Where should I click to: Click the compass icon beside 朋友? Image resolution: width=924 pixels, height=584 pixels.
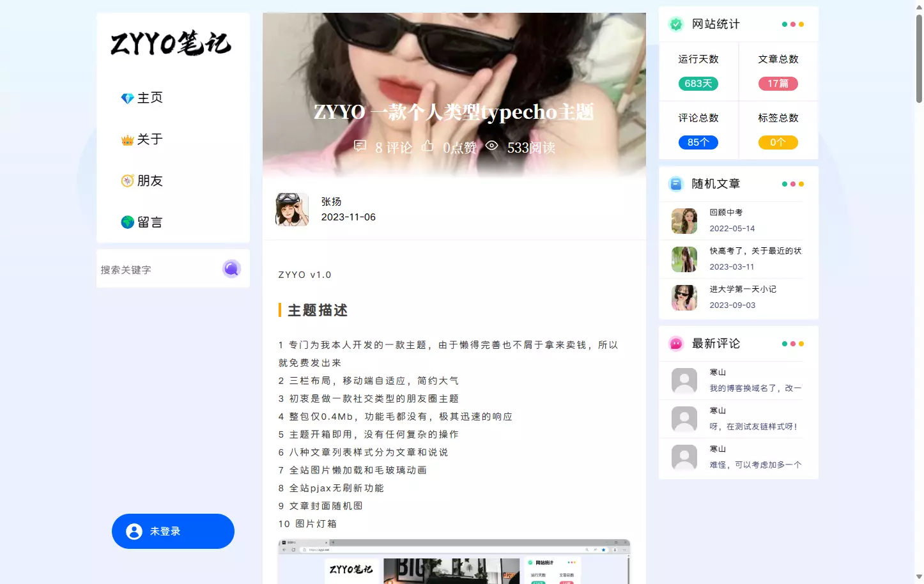coord(128,181)
